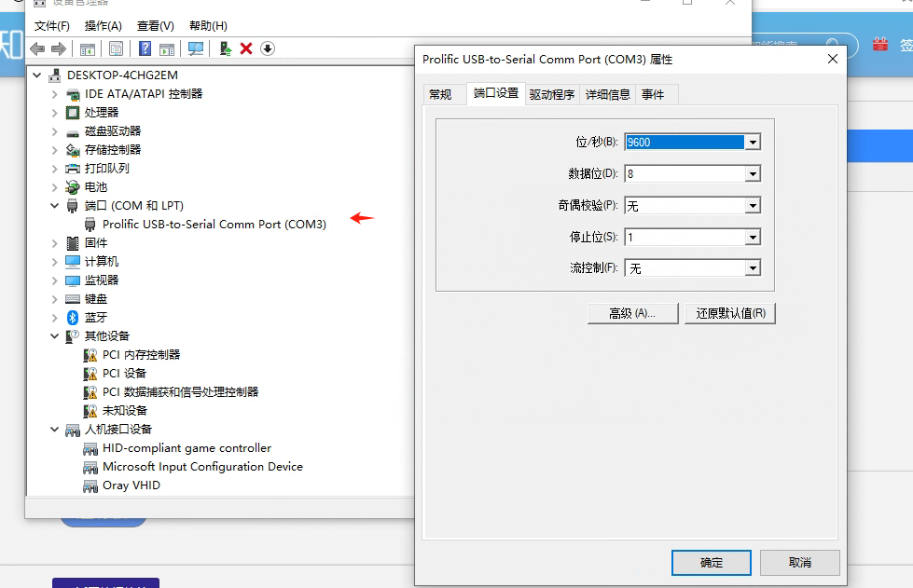Click the printer icon for 打印队列
This screenshot has height=588, width=913.
tap(73, 169)
